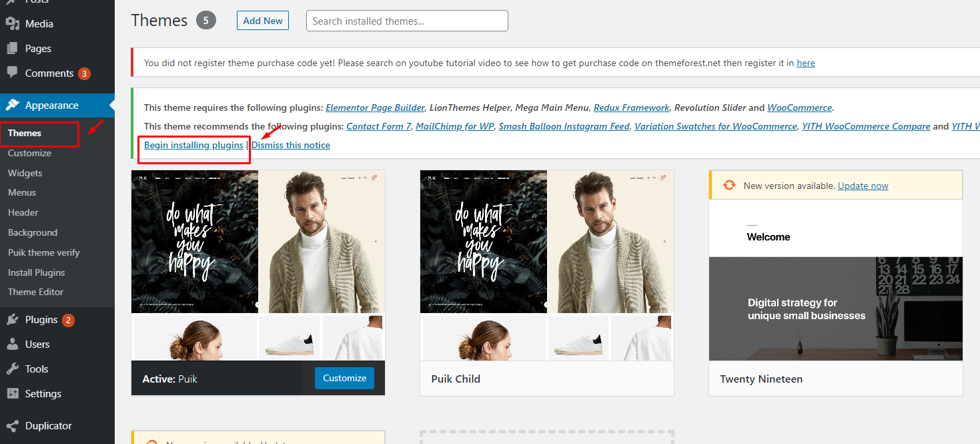Open Smash Balloon Instagram Feed link
The width and height of the screenshot is (980, 444).
click(x=564, y=126)
